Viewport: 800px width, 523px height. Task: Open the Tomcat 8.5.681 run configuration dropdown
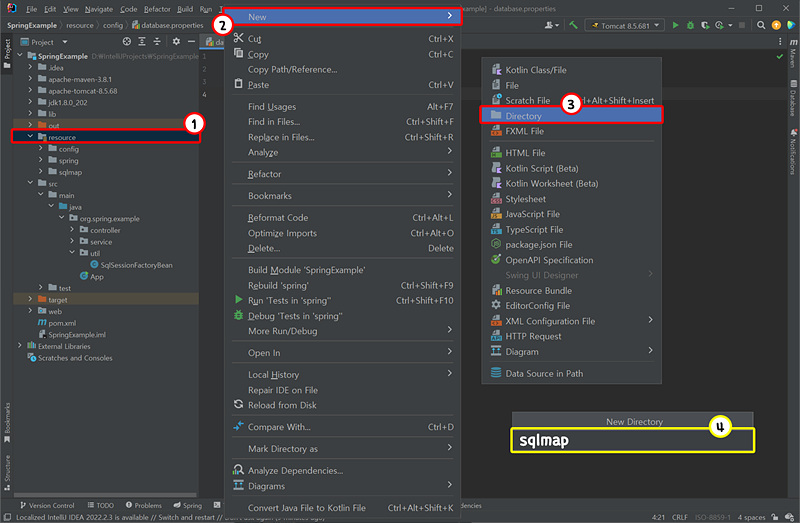[625, 25]
